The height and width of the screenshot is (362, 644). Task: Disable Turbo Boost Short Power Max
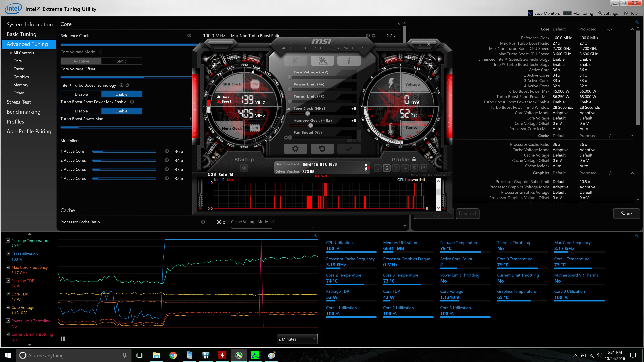click(81, 111)
